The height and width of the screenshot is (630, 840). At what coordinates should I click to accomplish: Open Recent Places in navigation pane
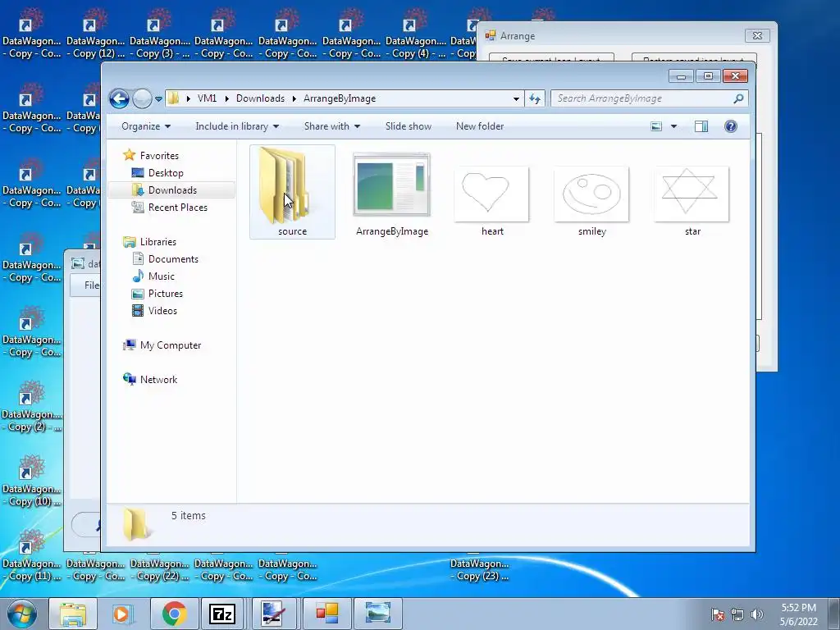177,208
